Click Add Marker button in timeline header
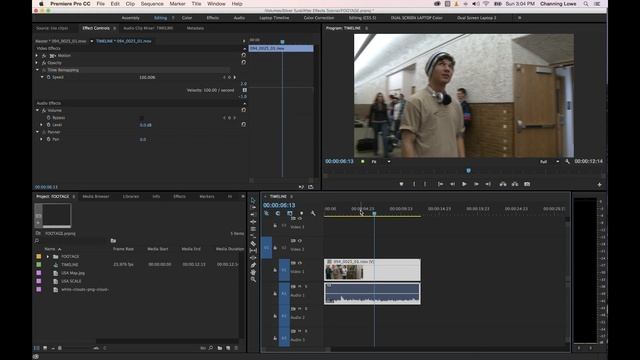Viewport: 640px width, 360px height. (x=302, y=213)
